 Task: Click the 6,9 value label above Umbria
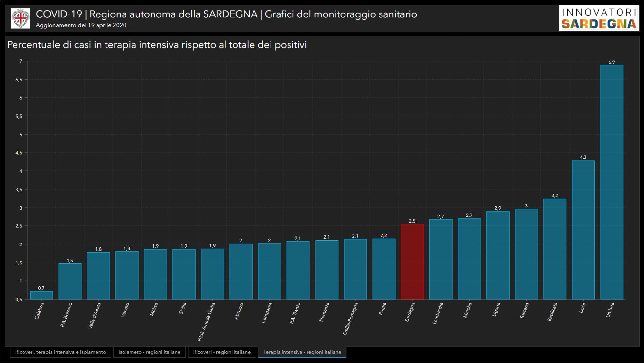[612, 62]
